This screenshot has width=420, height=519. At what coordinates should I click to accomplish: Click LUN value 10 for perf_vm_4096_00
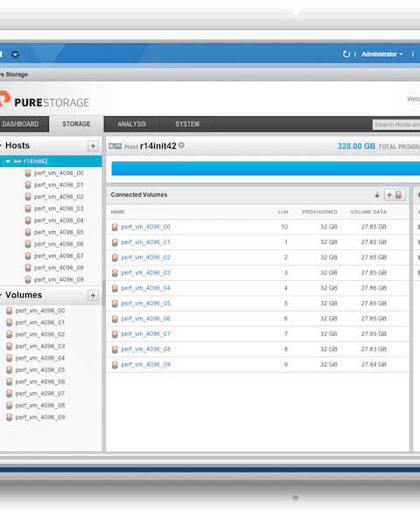[x=284, y=227]
